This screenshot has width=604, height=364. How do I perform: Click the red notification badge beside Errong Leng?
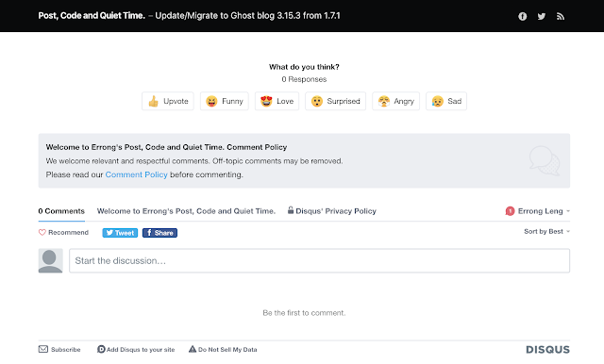[x=510, y=211]
